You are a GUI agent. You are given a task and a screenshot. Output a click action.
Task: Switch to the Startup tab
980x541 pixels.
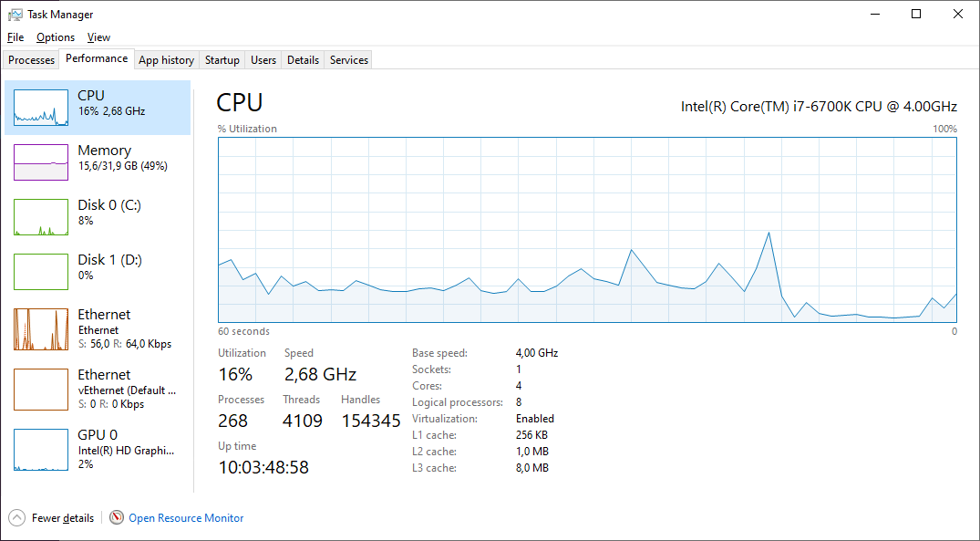pyautogui.click(x=222, y=59)
